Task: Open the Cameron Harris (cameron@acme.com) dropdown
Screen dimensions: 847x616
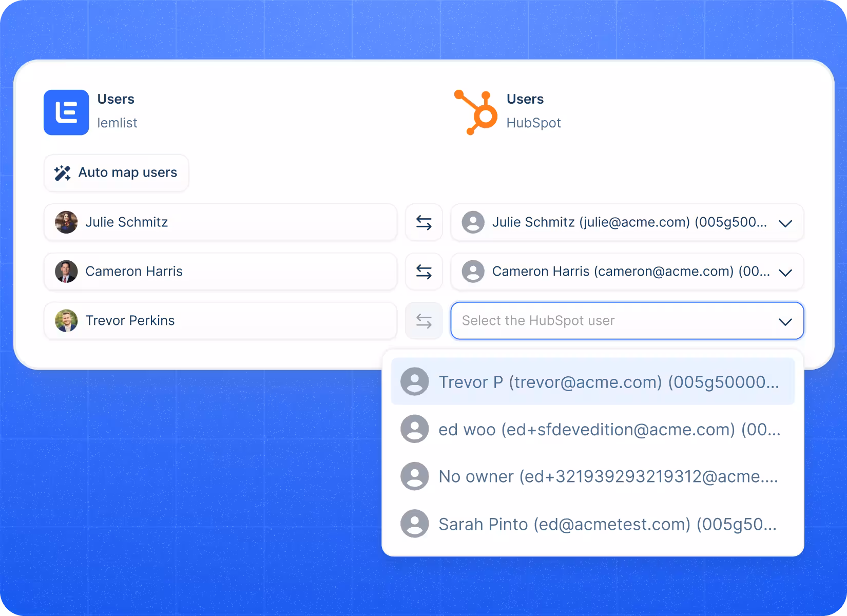Action: pos(627,272)
